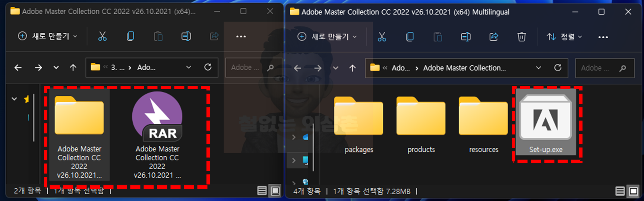Go forward in left window navigation
Image resolution: width=644 pixels, height=201 pixels.
pyautogui.click(x=38, y=67)
